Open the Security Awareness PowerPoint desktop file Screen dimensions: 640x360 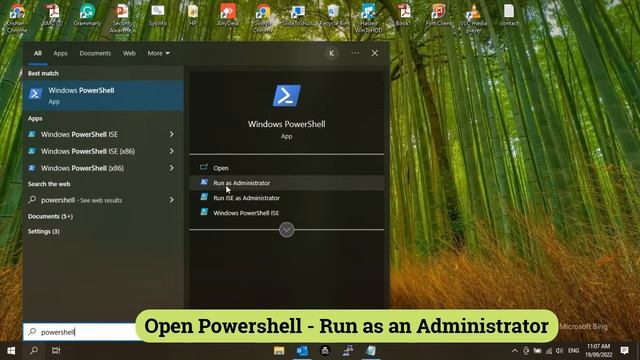tap(122, 18)
